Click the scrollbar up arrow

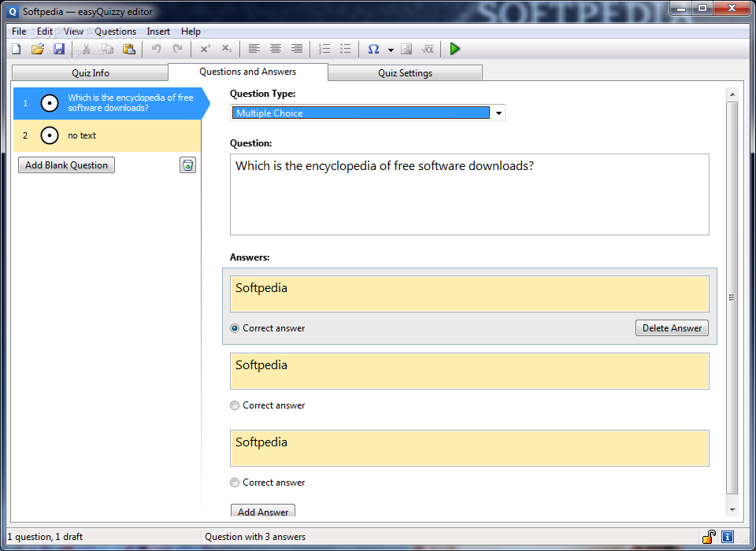click(x=732, y=94)
